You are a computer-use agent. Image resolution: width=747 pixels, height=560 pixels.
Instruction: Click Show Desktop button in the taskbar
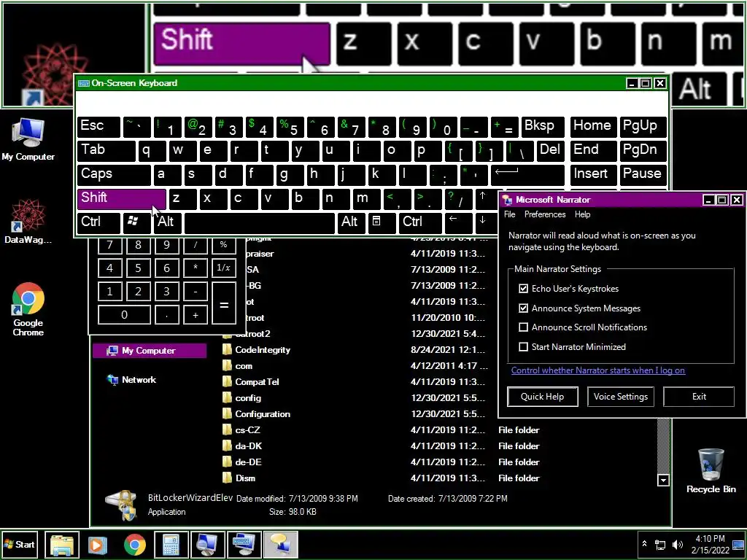738,544
